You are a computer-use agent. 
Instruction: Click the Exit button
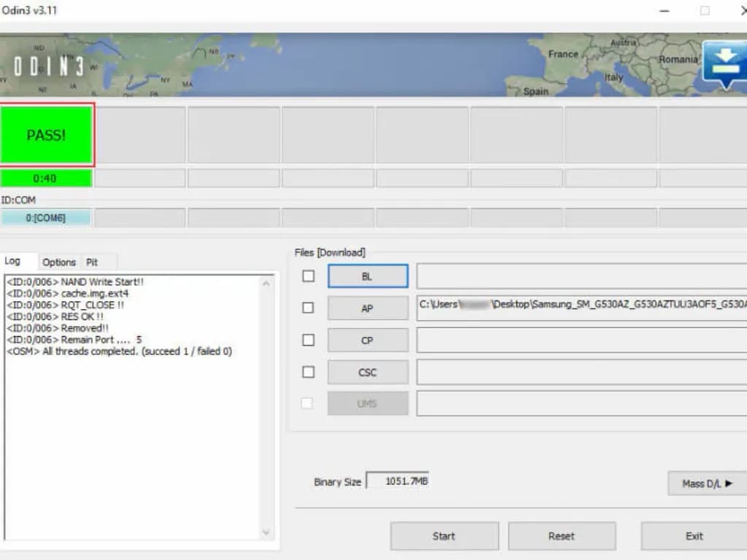694,536
